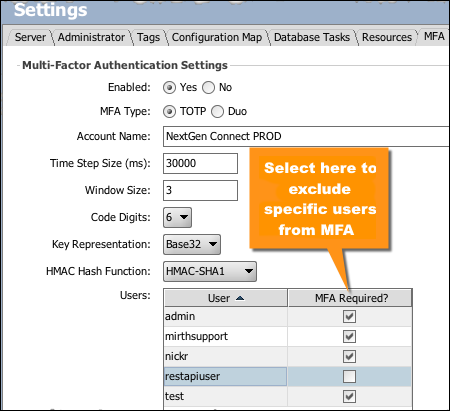450x411 pixels.
Task: Check MFA Required for restapiuser
Action: pyautogui.click(x=349, y=376)
